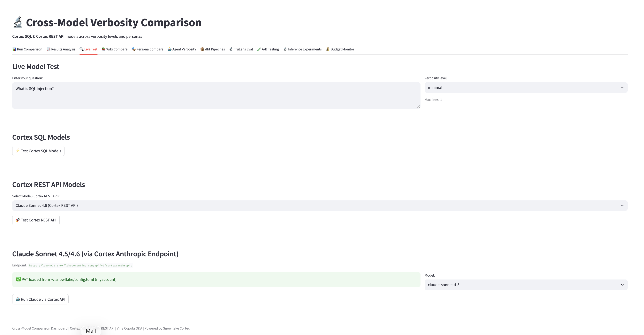Switch to TruLens Eval tab
This screenshot has height=335, width=644.
tap(241, 49)
